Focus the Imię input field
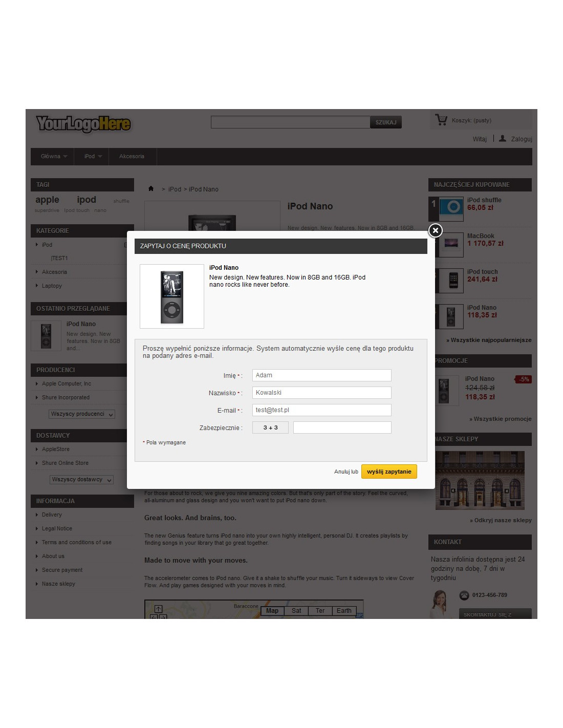Image resolution: width=563 pixels, height=728 pixels. (x=322, y=375)
